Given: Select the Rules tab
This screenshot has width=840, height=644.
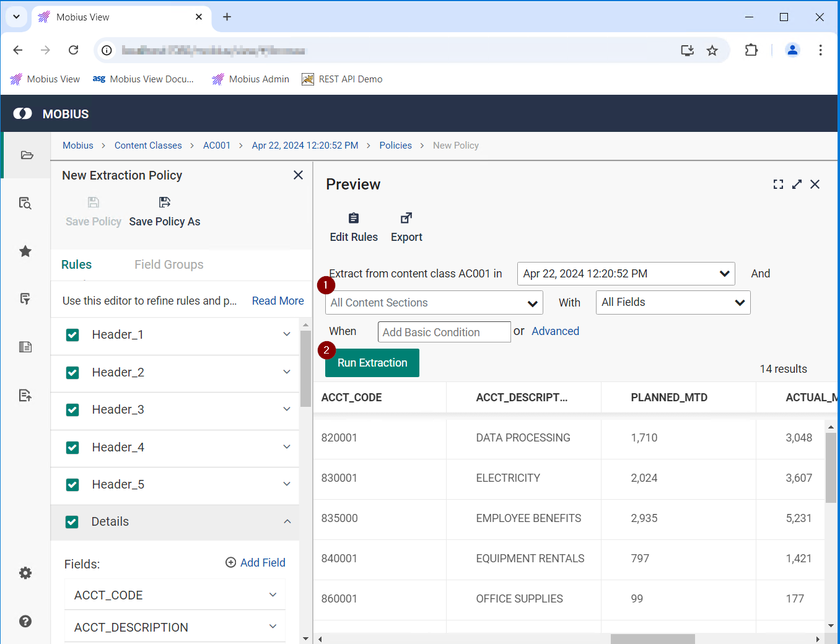Looking at the screenshot, I should click(x=76, y=264).
